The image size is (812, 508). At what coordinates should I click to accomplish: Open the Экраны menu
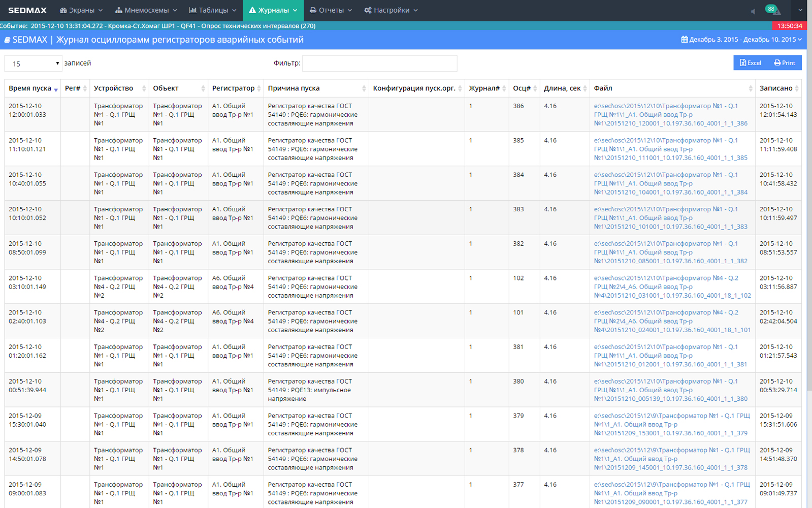pos(81,10)
